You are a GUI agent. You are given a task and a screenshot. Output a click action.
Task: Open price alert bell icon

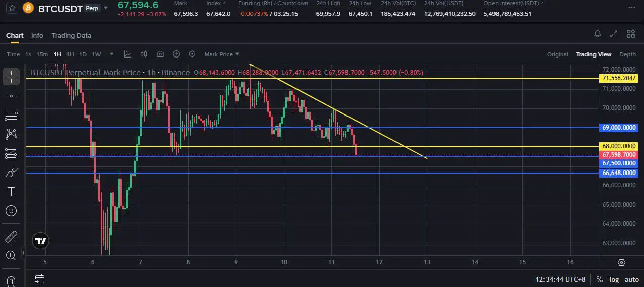coord(598,34)
